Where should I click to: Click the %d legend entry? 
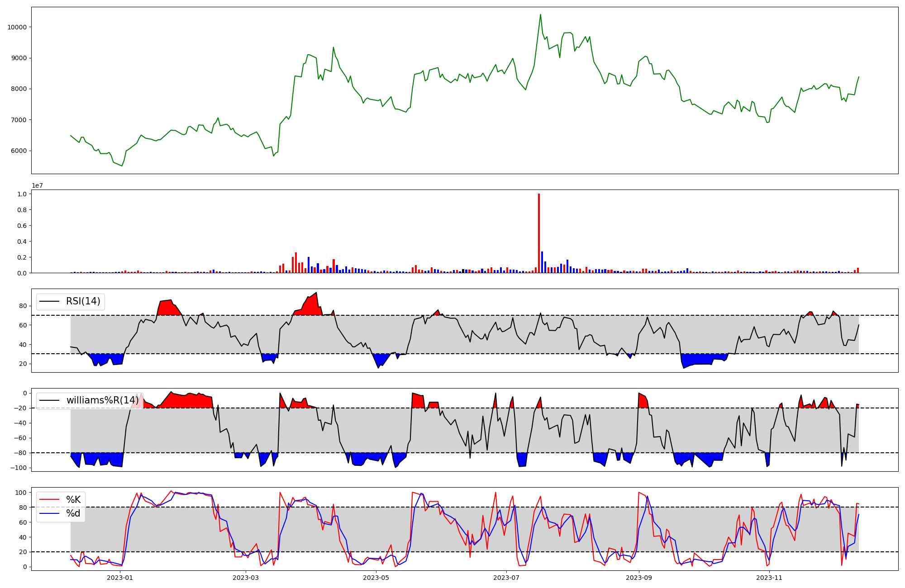coord(73,513)
